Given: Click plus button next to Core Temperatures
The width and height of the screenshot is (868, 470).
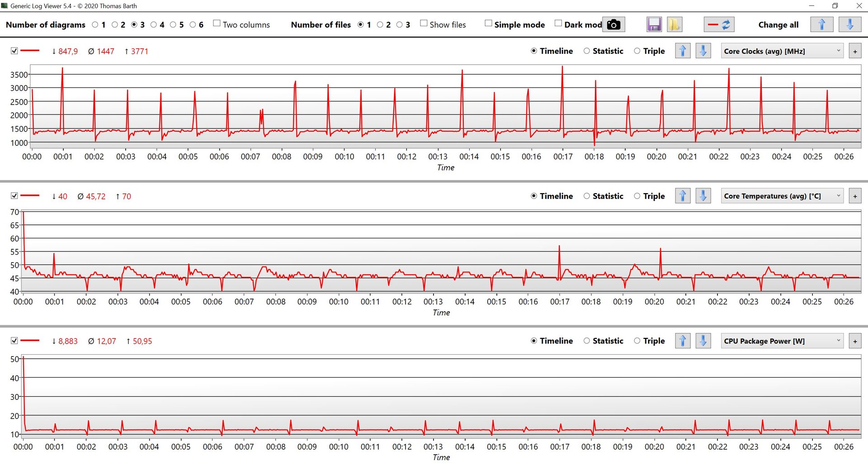Looking at the screenshot, I should pos(855,196).
